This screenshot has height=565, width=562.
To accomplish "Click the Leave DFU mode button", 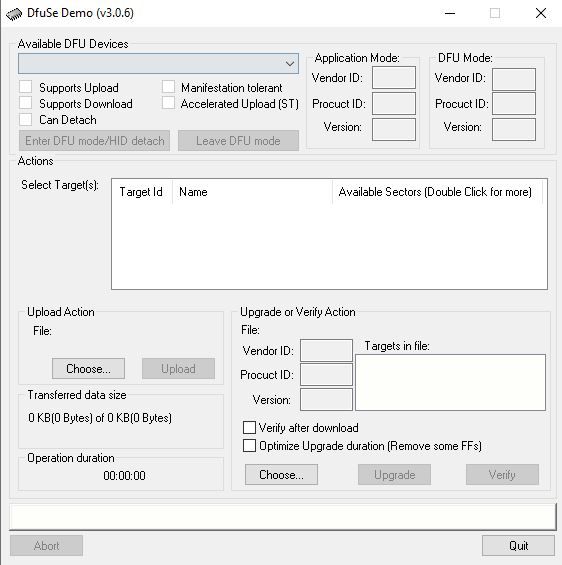I will [238, 141].
